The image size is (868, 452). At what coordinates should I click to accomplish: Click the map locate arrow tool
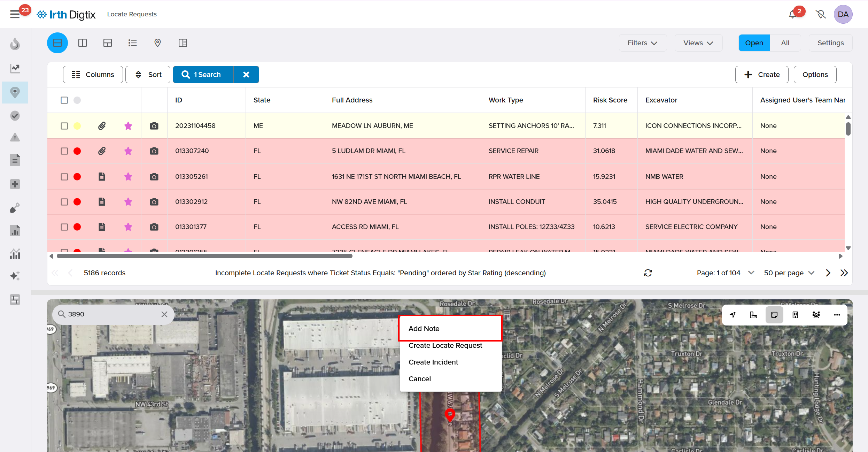pyautogui.click(x=733, y=315)
